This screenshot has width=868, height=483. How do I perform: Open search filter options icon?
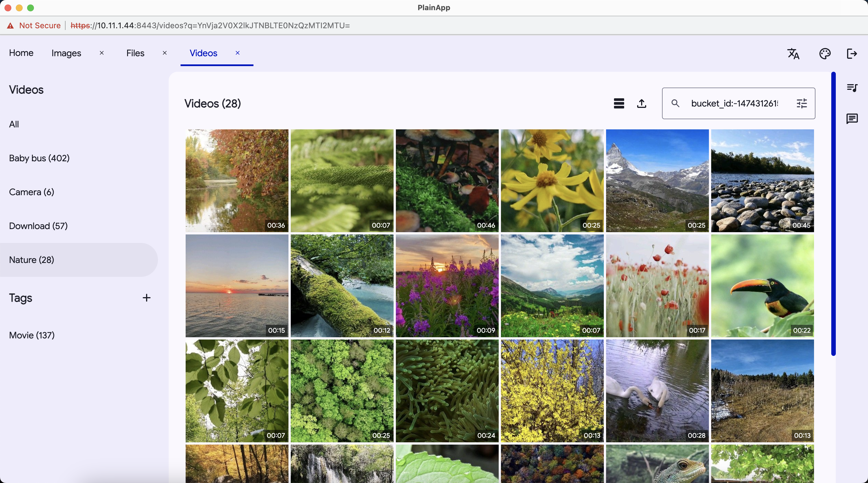[x=802, y=103]
